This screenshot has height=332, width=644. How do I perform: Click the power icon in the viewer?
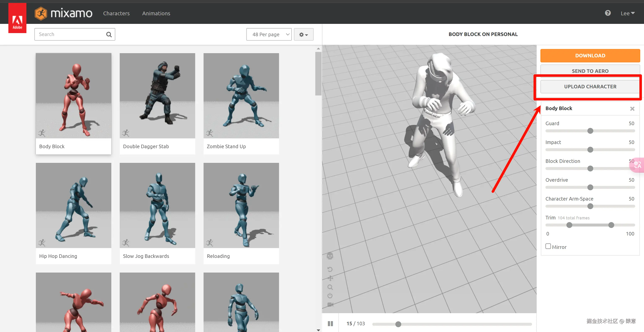click(x=330, y=296)
